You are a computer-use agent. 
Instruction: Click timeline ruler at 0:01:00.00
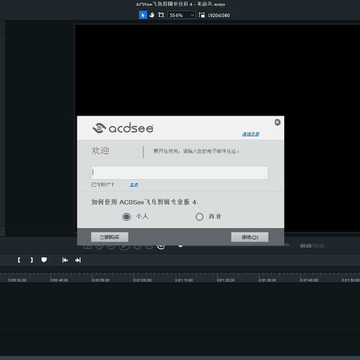(x=142, y=280)
